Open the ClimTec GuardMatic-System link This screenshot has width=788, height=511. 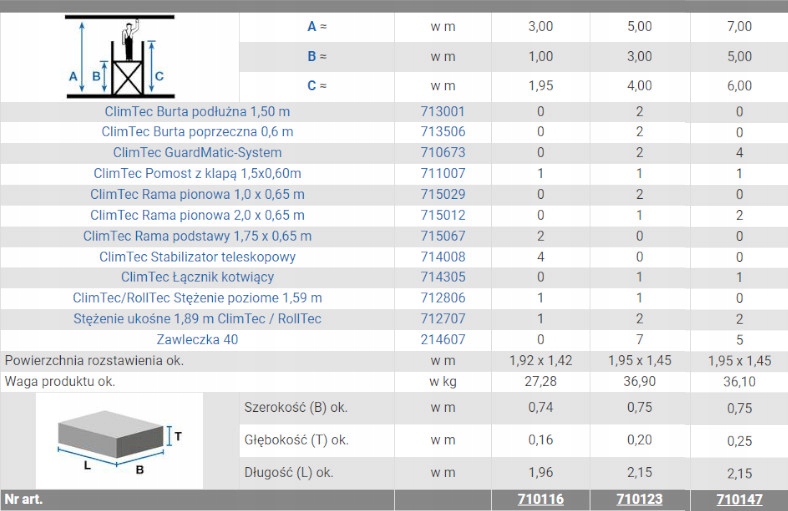pyautogui.click(x=197, y=152)
